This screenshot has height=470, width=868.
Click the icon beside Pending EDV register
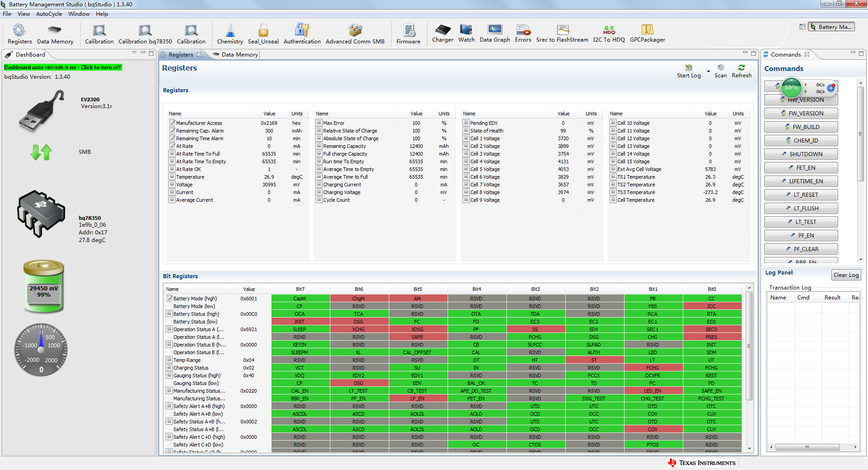466,123
